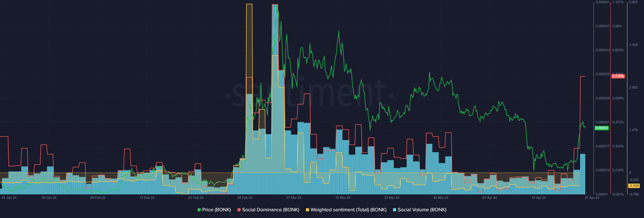Click the 07 Mar 24 date label
This screenshot has width=644, height=218.
coord(294,198)
